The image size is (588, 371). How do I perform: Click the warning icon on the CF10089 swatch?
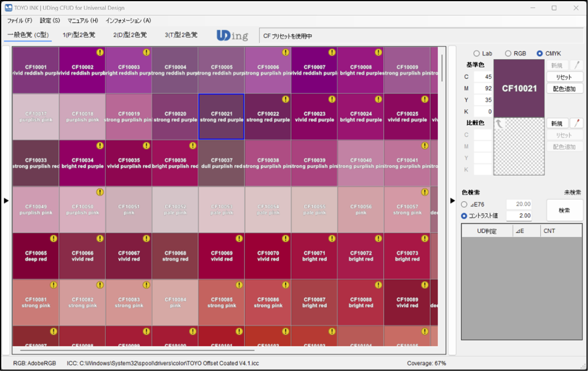point(425,285)
